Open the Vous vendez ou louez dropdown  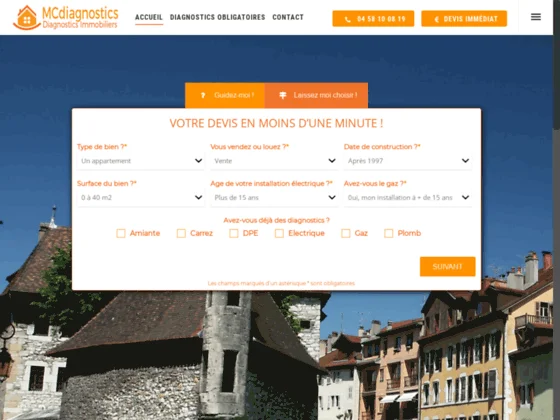274,161
